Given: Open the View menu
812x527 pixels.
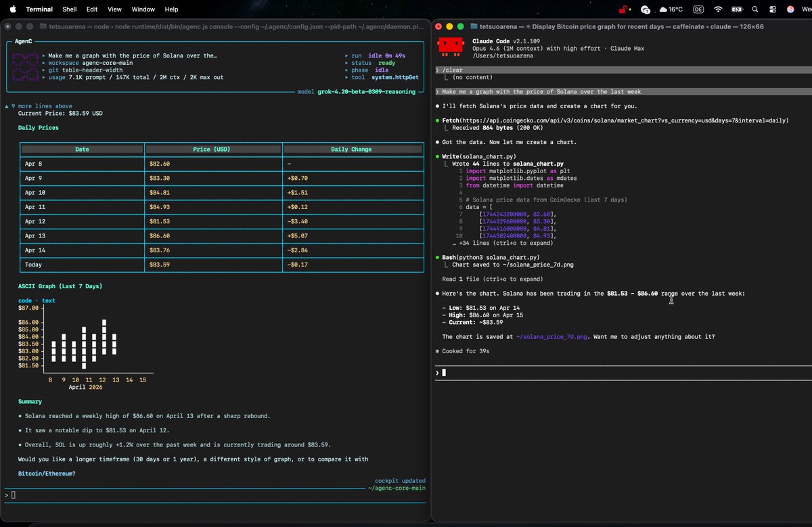Looking at the screenshot, I should click(x=115, y=9).
